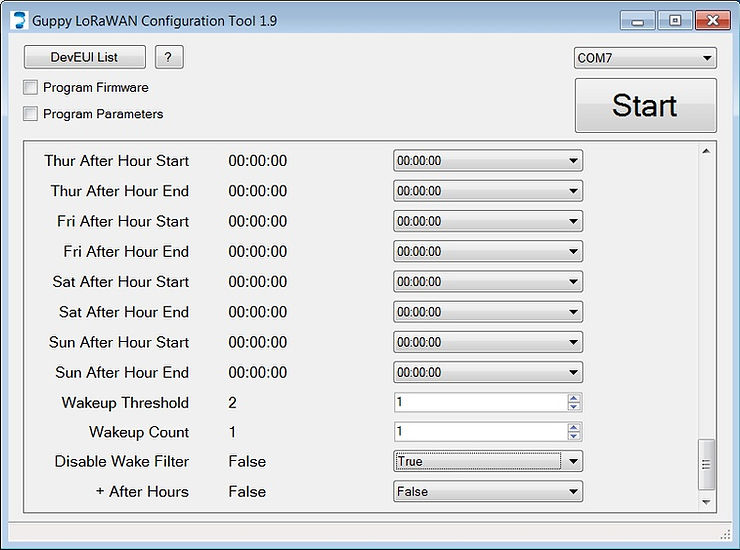740x550 pixels.
Task: Open + After Hours False dropdown
Action: (x=488, y=491)
